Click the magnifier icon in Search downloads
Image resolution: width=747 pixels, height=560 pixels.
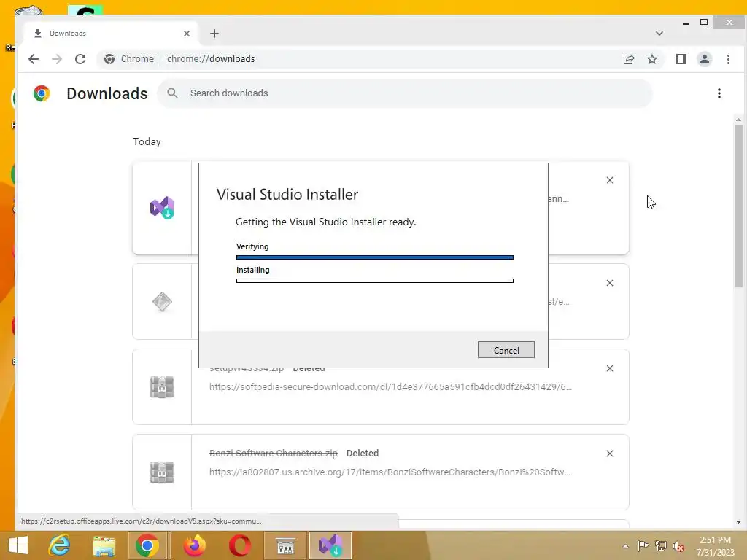[172, 93]
